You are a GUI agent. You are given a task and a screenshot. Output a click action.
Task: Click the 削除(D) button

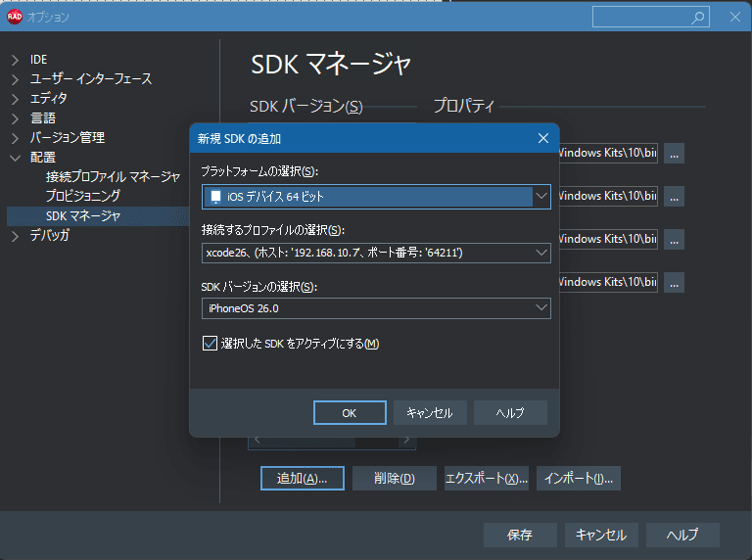395,479
